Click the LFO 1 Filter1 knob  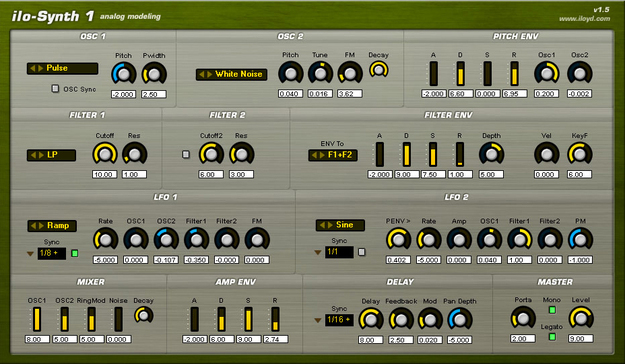(197, 239)
